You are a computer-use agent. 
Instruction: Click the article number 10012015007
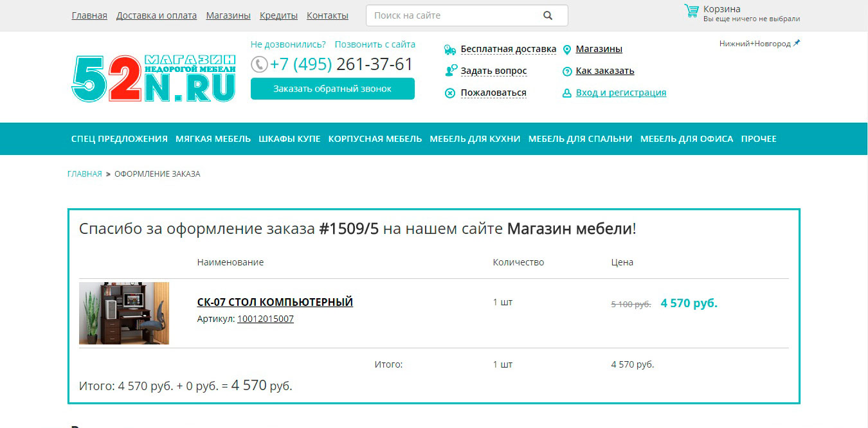coord(265,319)
